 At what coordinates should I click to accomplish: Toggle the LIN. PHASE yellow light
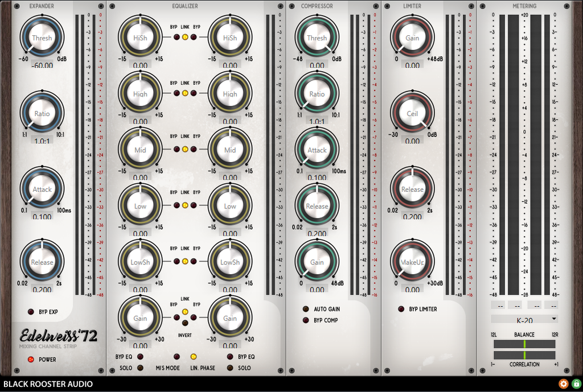pos(194,357)
